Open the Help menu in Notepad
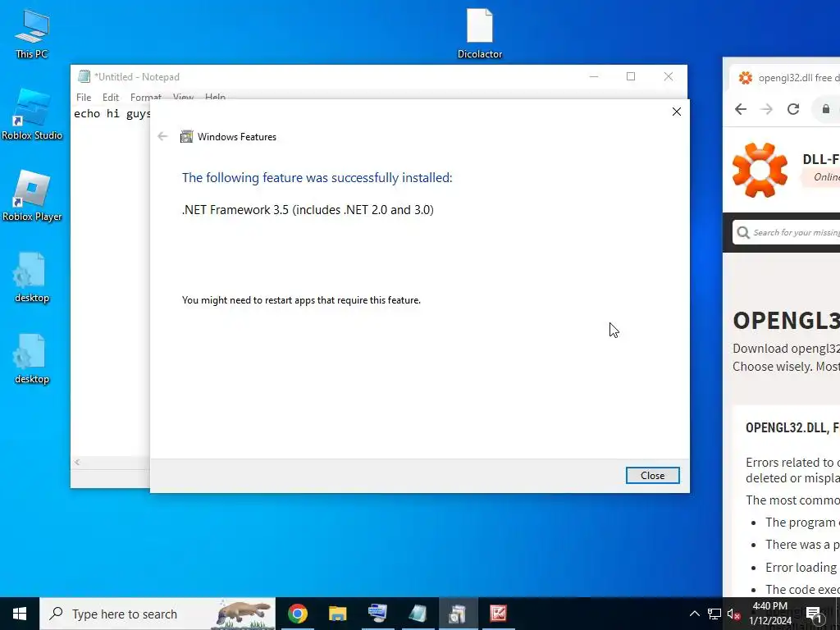This screenshot has height=630, width=840. click(216, 97)
